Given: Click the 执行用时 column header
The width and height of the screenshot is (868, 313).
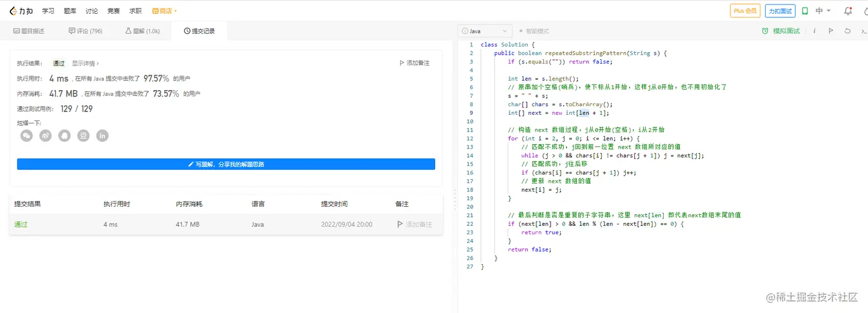Looking at the screenshot, I should (x=117, y=204).
